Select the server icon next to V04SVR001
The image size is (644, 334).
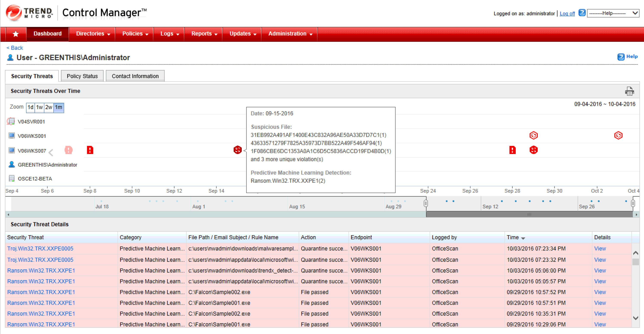(x=11, y=121)
